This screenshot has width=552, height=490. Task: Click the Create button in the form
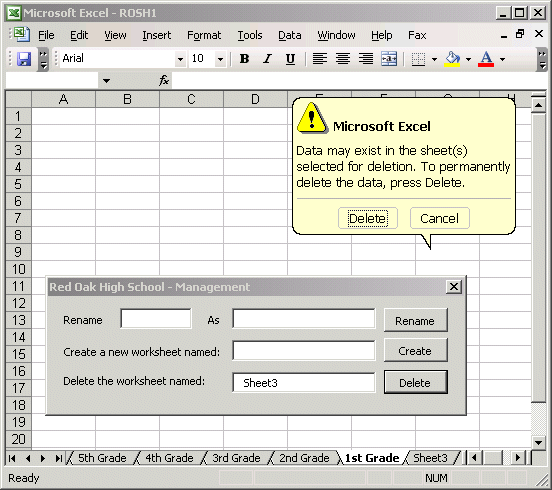[x=416, y=351]
